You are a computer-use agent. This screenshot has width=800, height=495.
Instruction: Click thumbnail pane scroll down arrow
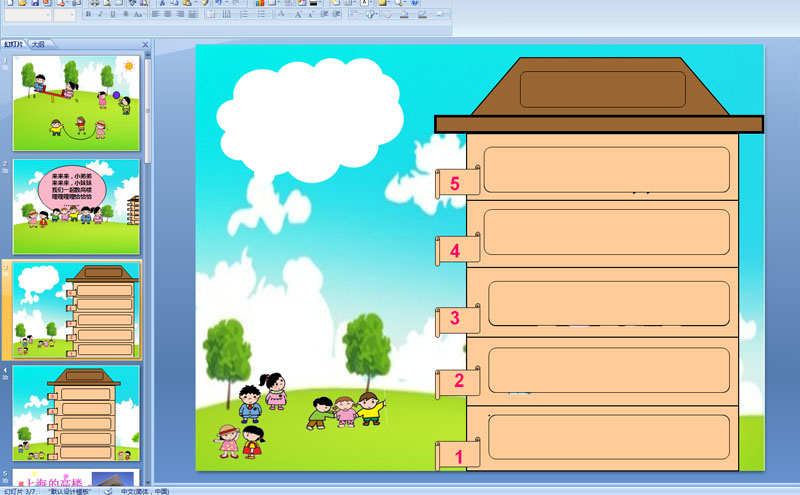(x=148, y=482)
